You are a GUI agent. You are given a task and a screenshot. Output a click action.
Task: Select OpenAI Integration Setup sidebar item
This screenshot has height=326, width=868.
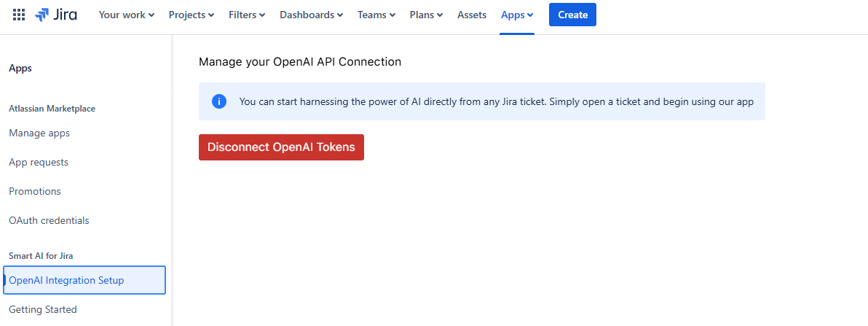pos(66,280)
